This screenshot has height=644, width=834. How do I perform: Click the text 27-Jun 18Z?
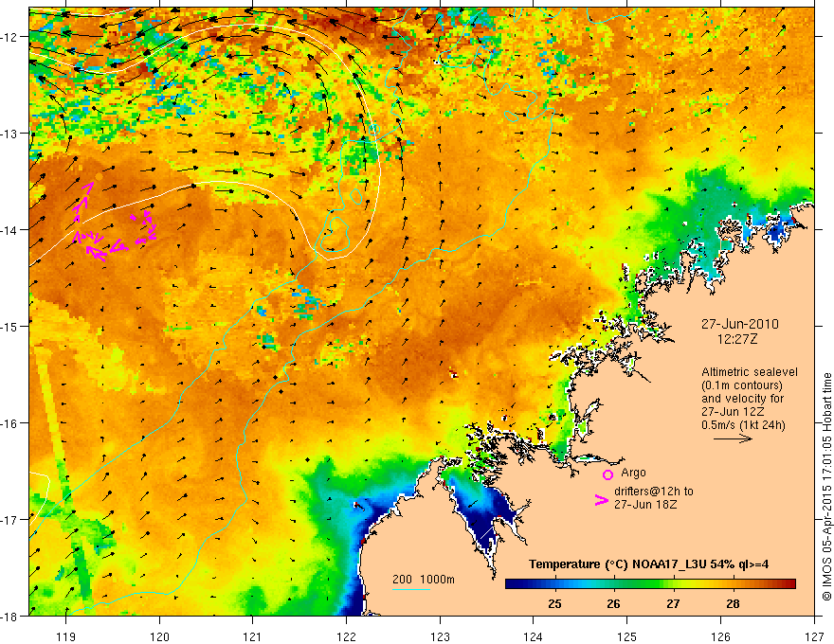(x=645, y=505)
